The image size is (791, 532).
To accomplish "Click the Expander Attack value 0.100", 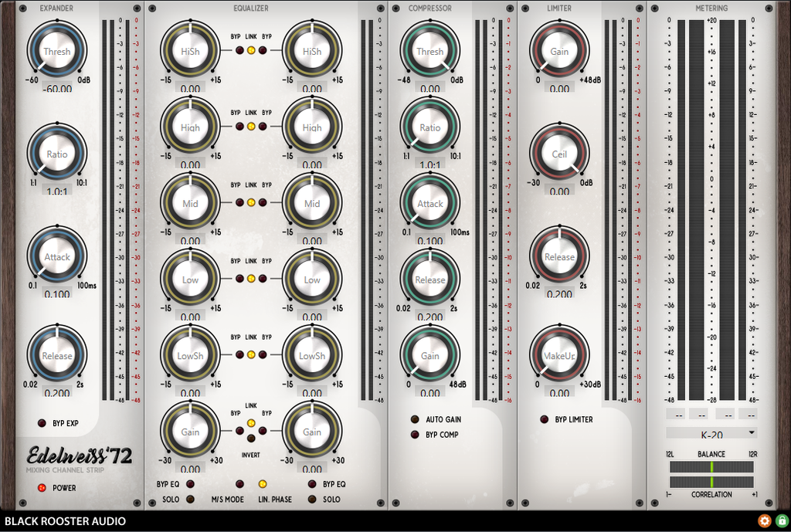I will coord(57,293).
